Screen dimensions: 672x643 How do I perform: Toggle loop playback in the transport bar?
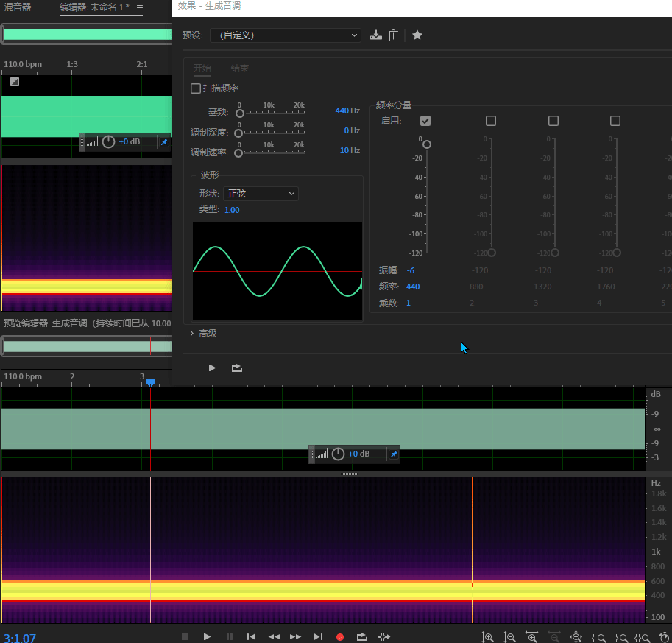(361, 636)
